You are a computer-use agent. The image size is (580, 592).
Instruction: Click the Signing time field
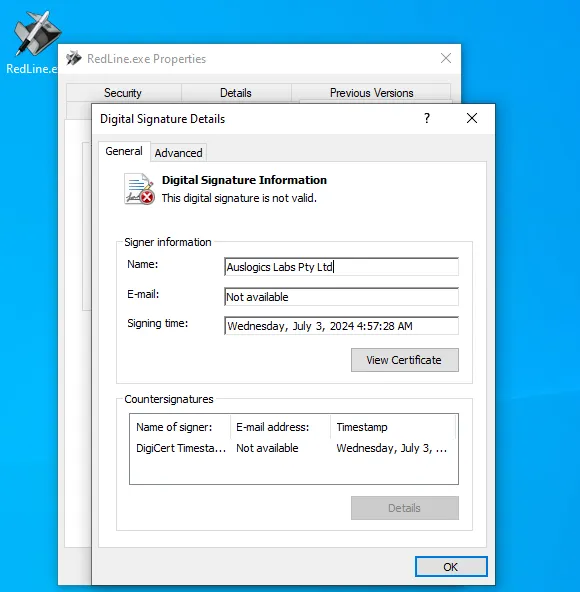point(341,326)
